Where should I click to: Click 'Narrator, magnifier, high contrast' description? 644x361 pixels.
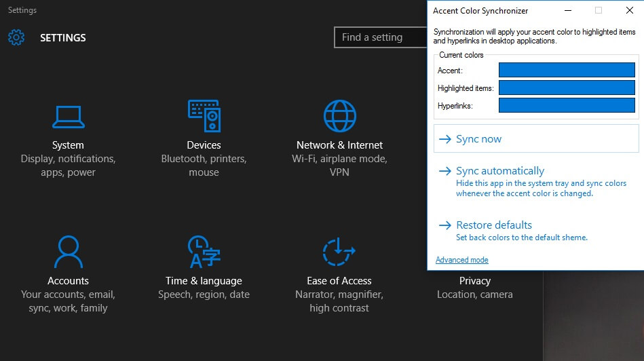click(x=339, y=301)
